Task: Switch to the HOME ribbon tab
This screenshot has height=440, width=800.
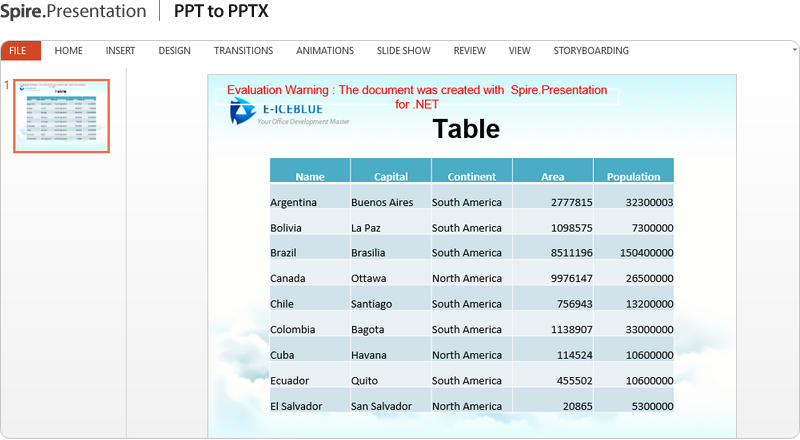Action: [69, 51]
